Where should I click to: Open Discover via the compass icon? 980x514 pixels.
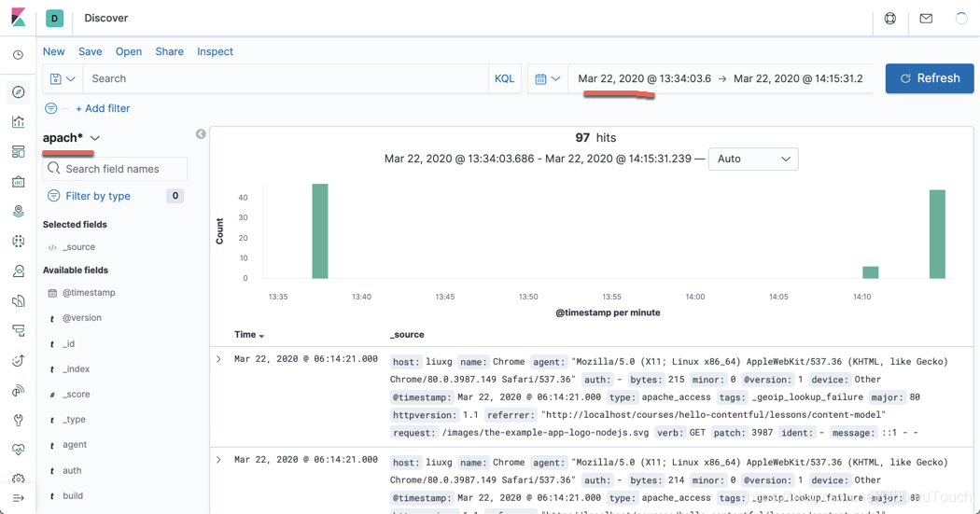point(18,91)
